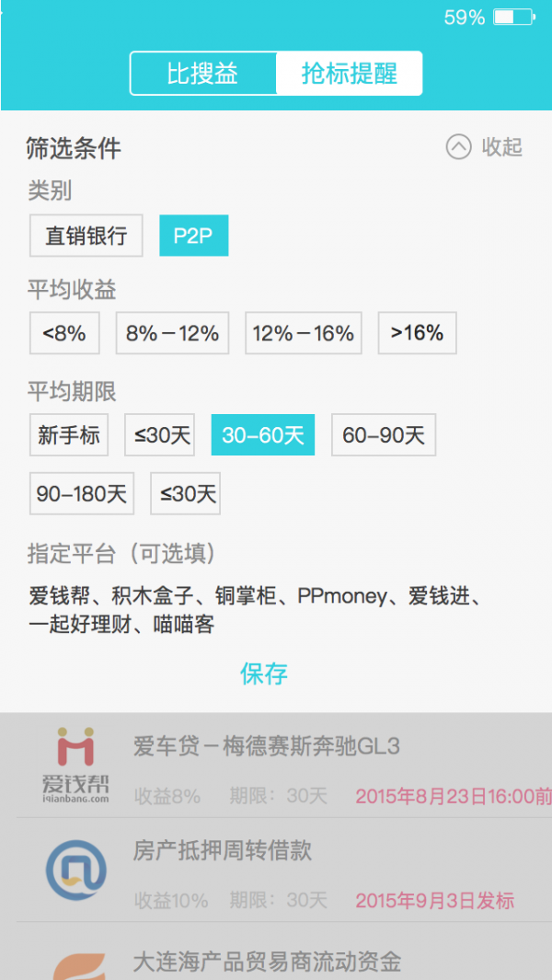This screenshot has height=980, width=552.
Task: Tap the 爱钱帮 platform logo
Action: point(75,765)
